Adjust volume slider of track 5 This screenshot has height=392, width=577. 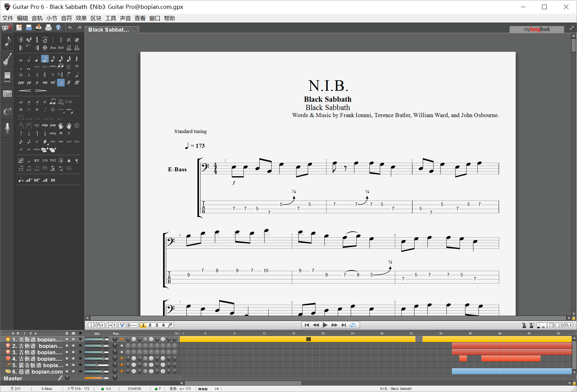point(97,365)
